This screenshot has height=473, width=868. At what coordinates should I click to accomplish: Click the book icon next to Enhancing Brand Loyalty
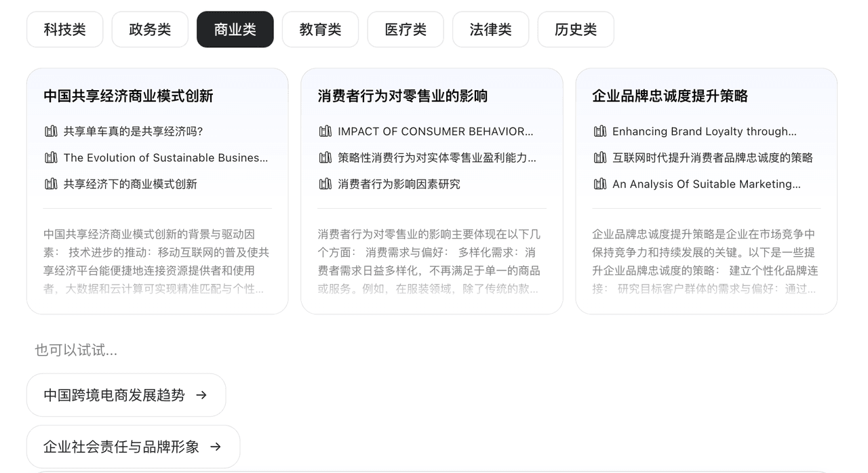point(599,131)
